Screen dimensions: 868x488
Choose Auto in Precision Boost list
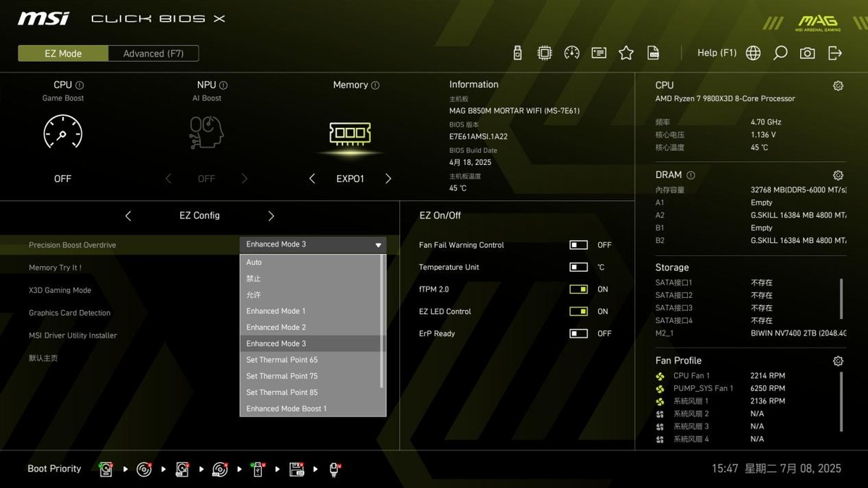[x=310, y=262]
